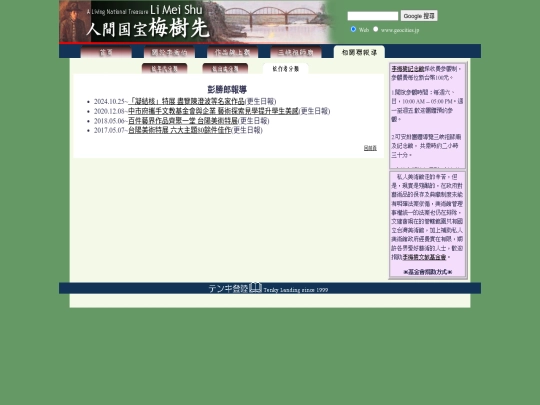Open the 2017.05.07 台陽美術特展 article link

(179, 130)
